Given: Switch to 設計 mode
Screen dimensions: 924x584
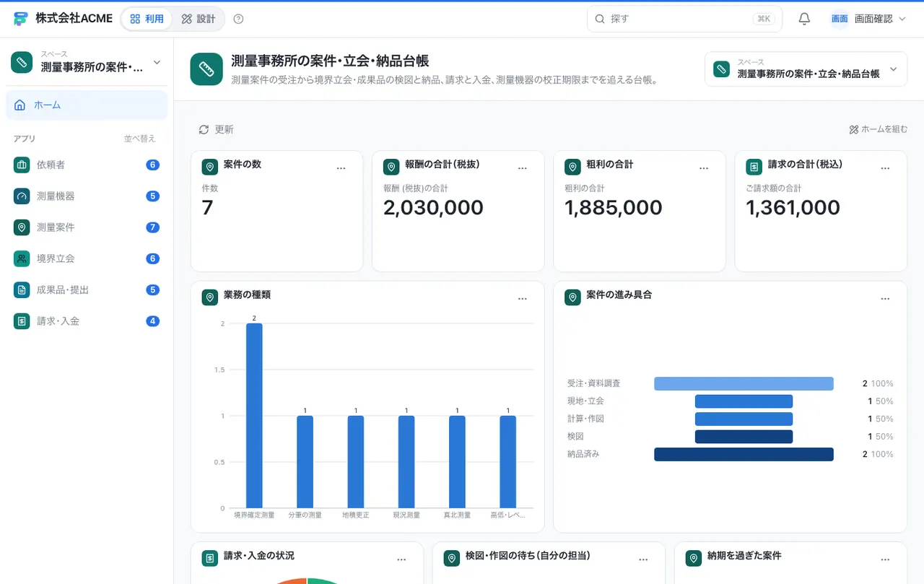Looking at the screenshot, I should pos(199,19).
